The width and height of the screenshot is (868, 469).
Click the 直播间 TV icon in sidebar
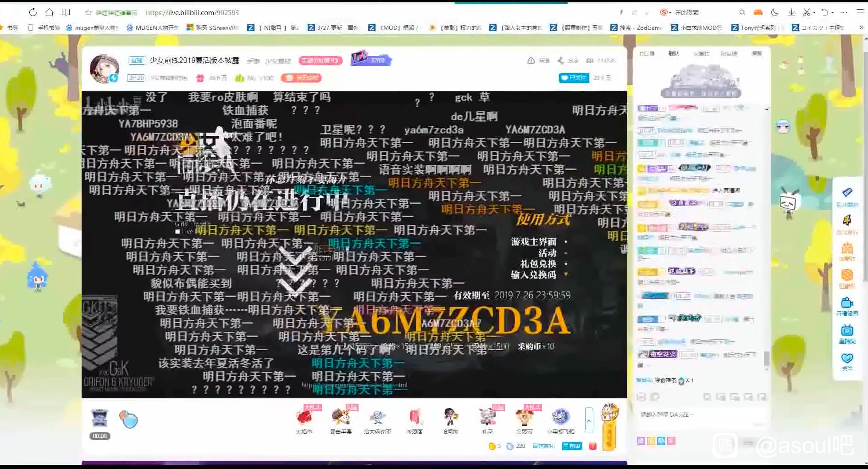point(847,331)
